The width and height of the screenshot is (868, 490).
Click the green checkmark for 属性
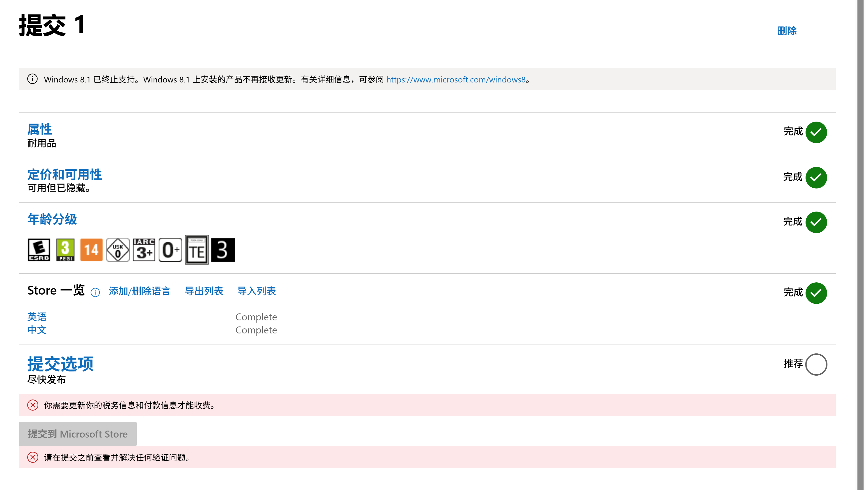coord(816,132)
